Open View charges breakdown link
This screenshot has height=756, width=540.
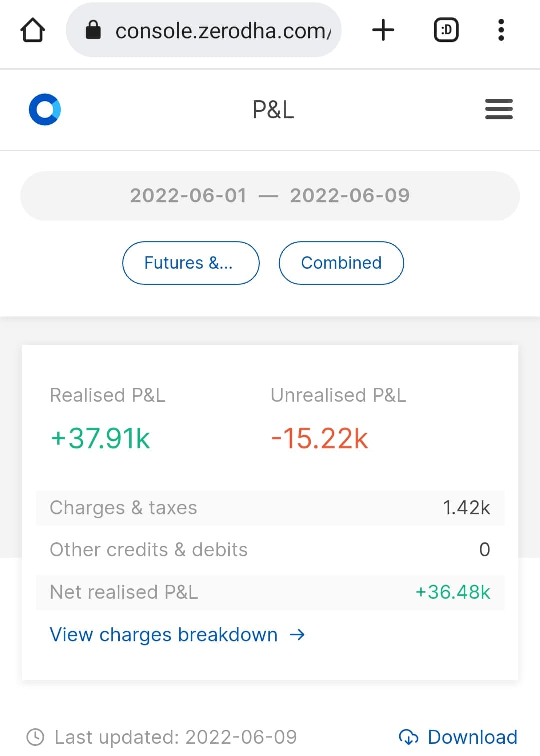[164, 635]
